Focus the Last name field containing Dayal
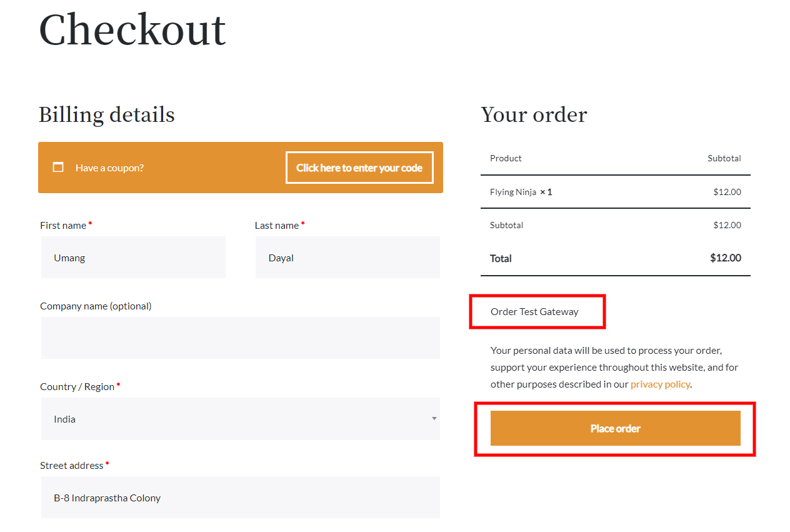 point(347,258)
